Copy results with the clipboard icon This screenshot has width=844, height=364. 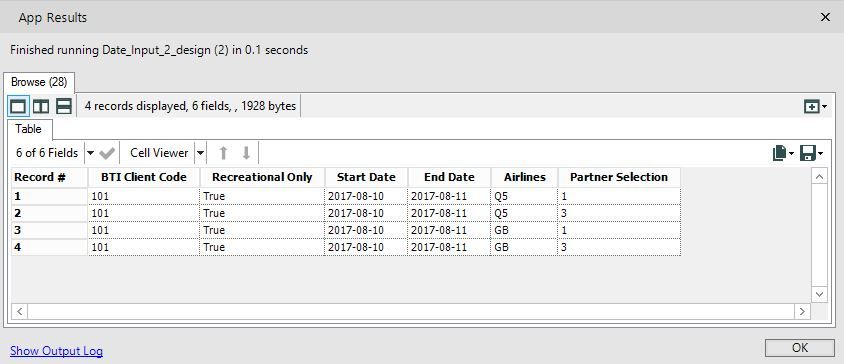780,153
